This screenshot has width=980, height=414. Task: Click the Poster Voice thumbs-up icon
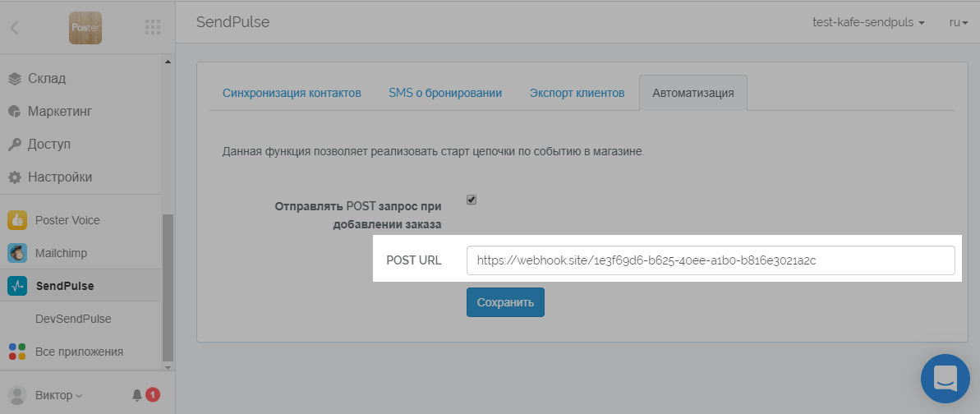click(x=17, y=220)
